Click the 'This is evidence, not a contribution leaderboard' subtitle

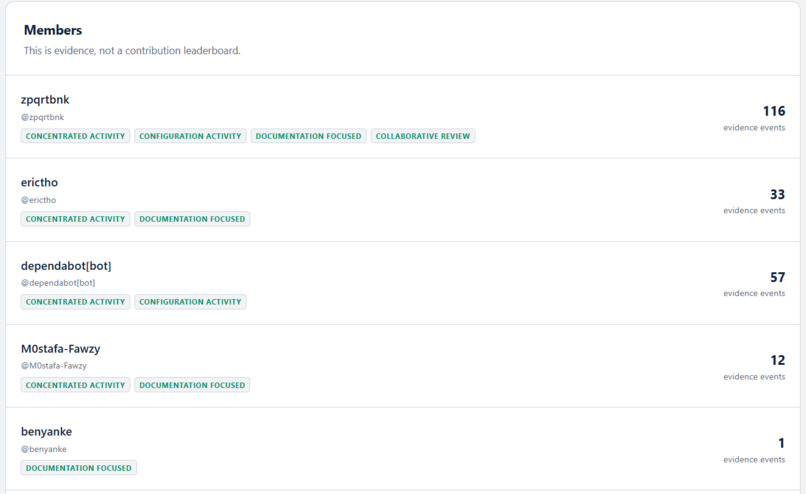[x=132, y=50]
